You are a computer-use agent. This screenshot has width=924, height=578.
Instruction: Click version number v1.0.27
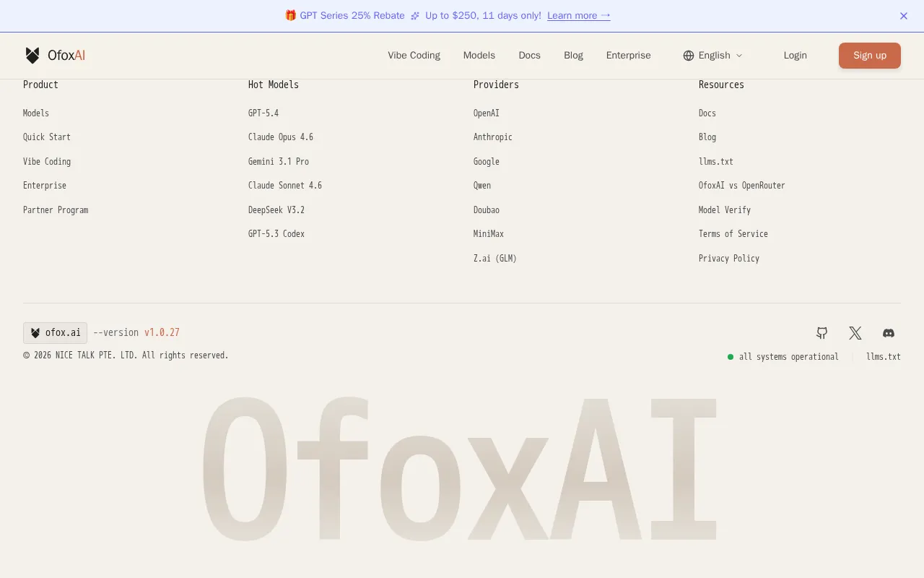(162, 333)
